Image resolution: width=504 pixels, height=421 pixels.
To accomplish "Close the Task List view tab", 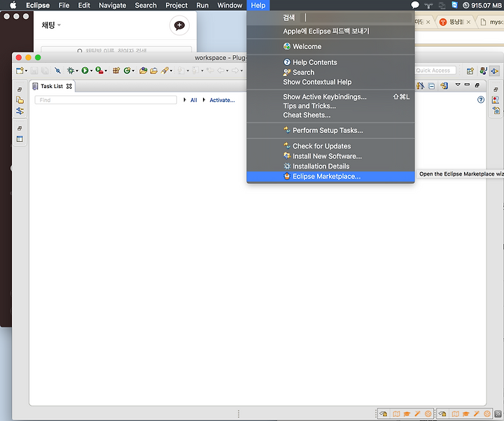I will coord(69,86).
